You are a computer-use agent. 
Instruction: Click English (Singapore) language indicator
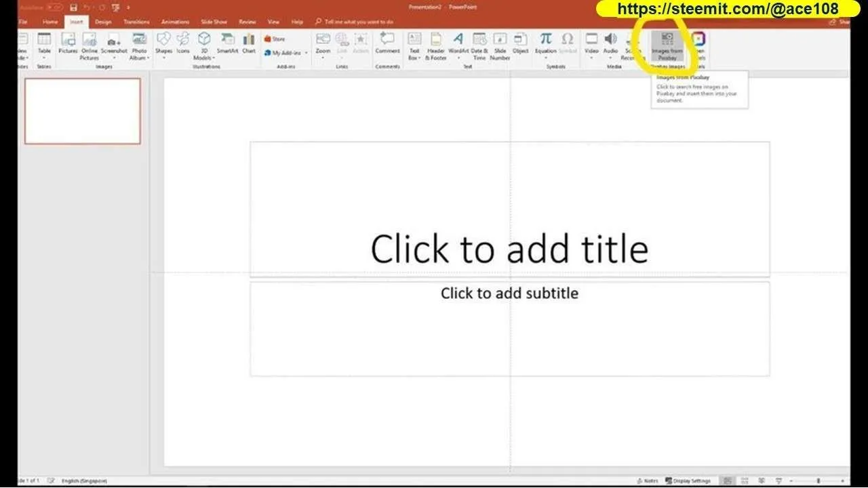coord(84,481)
